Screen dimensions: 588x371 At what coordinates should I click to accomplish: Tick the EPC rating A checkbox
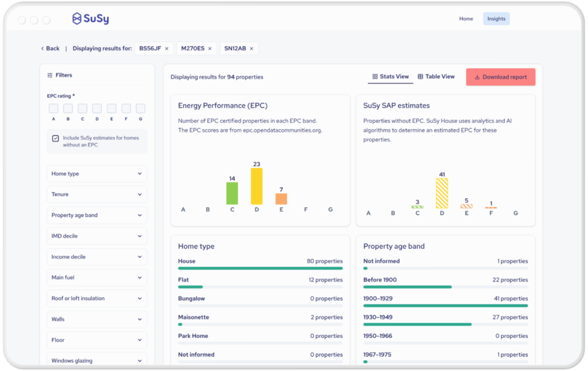53,109
